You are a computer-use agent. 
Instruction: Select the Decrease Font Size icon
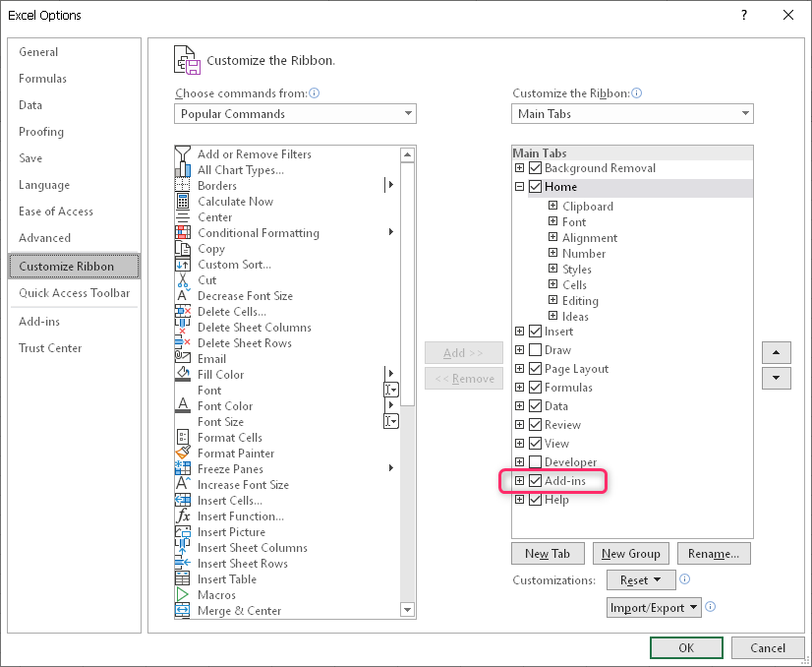(182, 296)
